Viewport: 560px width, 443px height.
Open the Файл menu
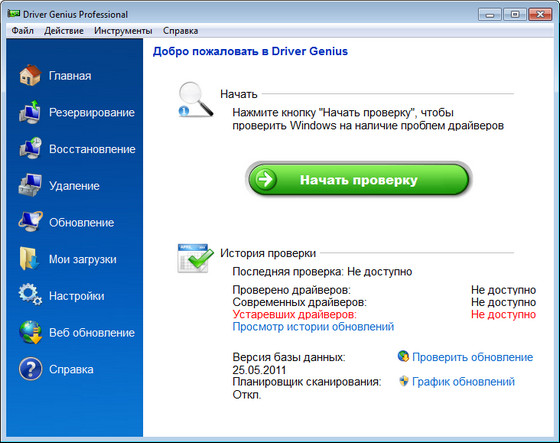pos(22,31)
